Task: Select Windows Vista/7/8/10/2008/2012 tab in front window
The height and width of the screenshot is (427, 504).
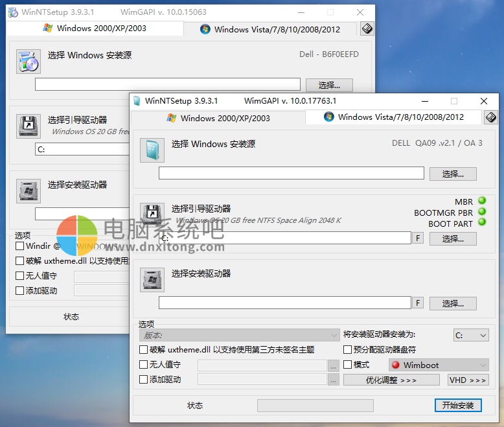Action: [393, 117]
